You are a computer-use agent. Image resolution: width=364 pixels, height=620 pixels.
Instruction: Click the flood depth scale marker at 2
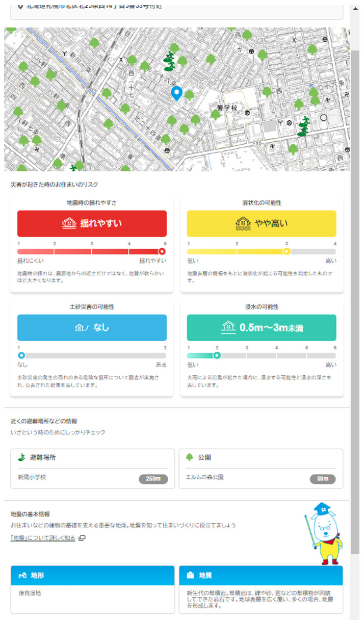click(217, 355)
